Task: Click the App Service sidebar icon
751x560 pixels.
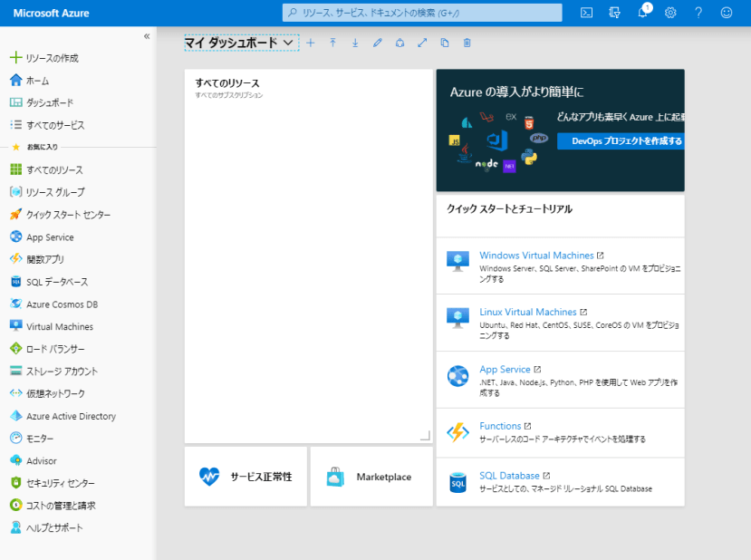Action: tap(15, 237)
